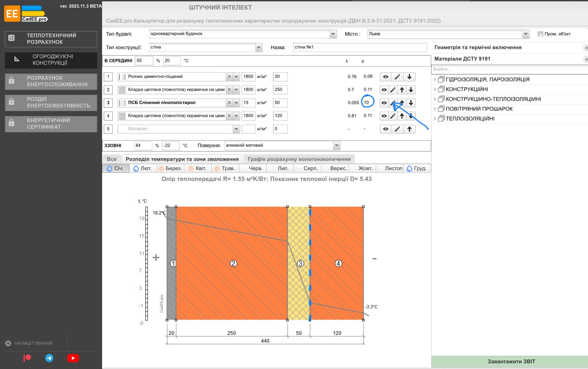Screen dimensions: 588x369
Task: Click the Завантажити ЗВІТ button
Action: tap(511, 361)
